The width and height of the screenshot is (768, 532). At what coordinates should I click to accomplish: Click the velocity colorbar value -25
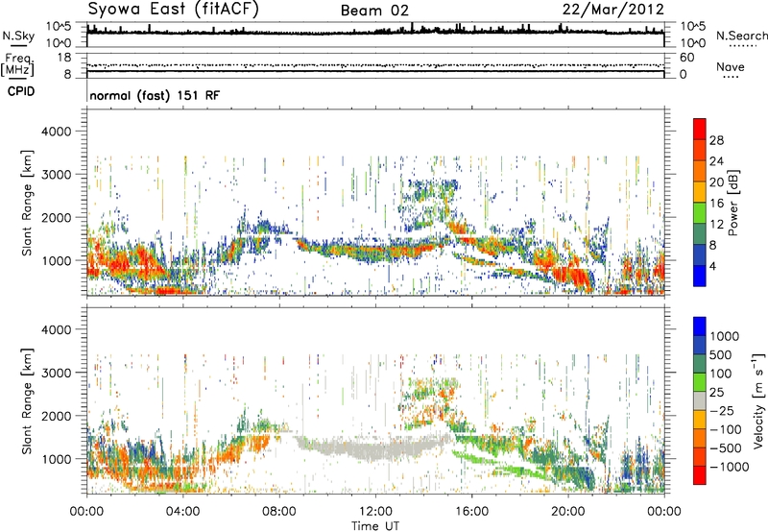722,410
